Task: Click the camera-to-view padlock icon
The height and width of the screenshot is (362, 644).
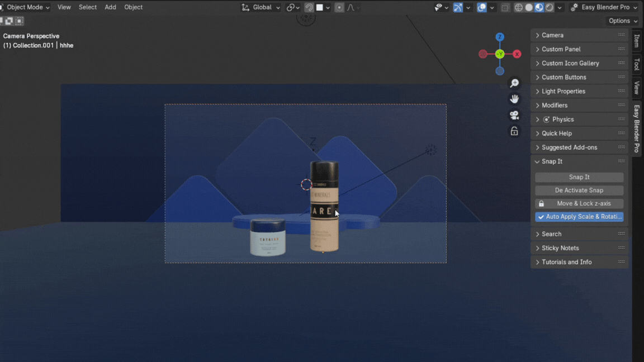Action: pos(514,131)
